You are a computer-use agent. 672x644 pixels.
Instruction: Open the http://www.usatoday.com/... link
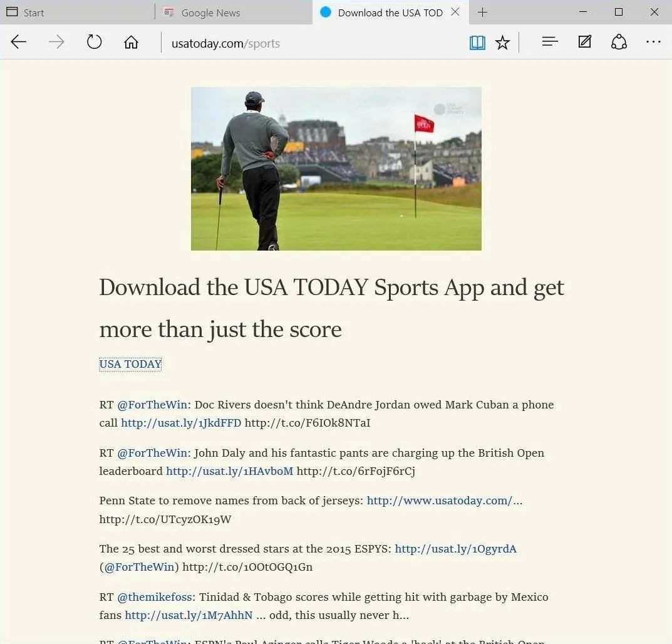[x=445, y=501]
